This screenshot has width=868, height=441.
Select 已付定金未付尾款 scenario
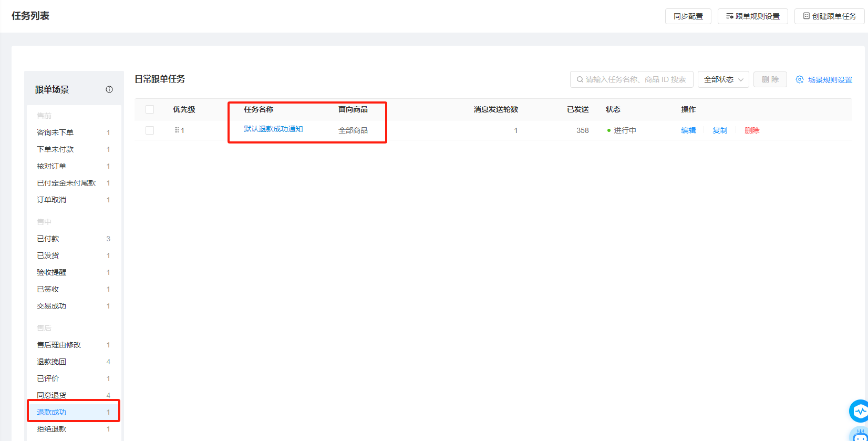tap(74, 183)
